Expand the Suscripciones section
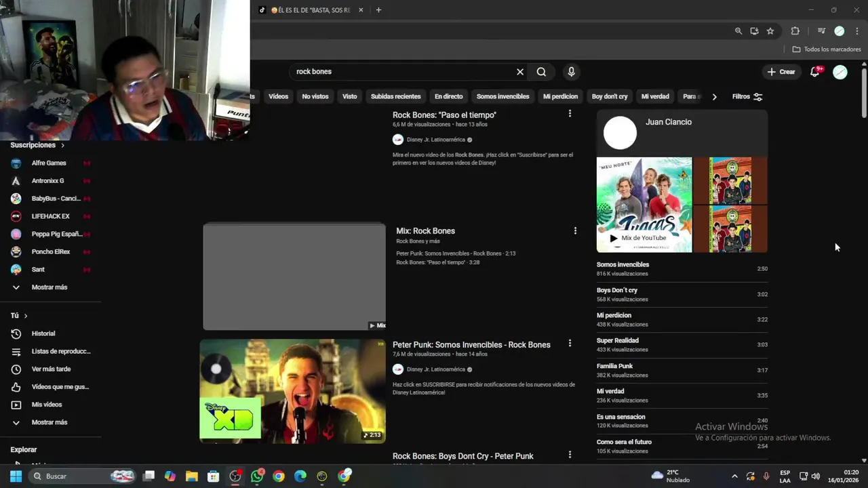Image resolution: width=868 pixels, height=488 pixels. 37,145
